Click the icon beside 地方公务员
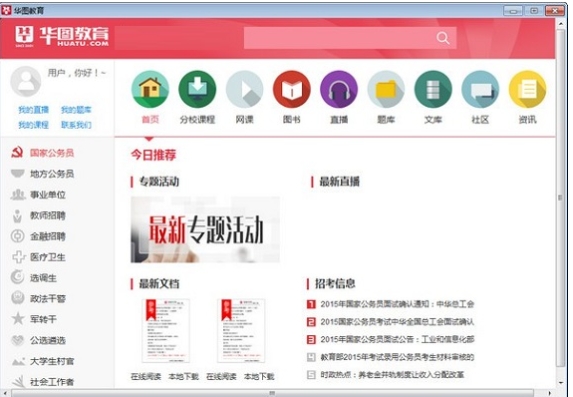Screen dimensions: 573x397 click(x=17, y=173)
